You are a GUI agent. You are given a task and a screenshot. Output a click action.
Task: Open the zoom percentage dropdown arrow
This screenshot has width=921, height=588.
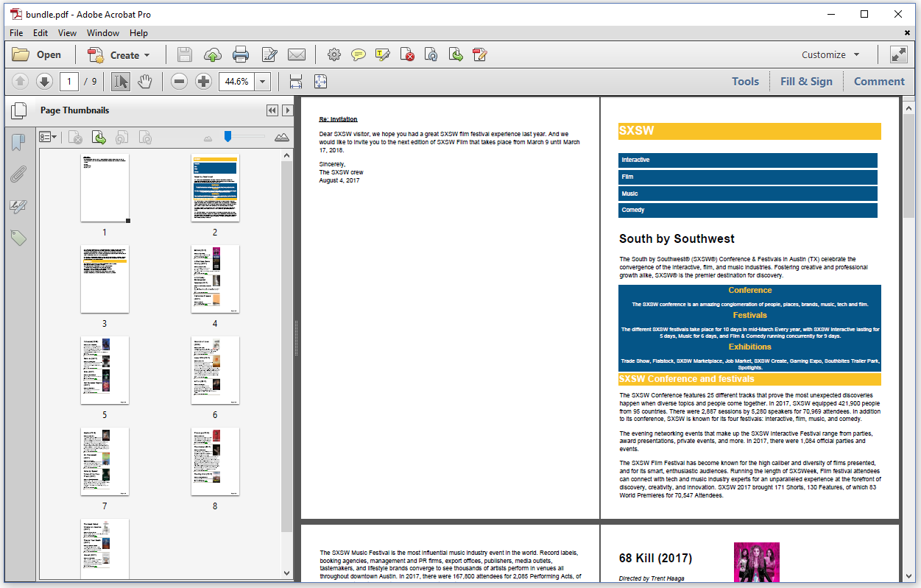pos(263,82)
